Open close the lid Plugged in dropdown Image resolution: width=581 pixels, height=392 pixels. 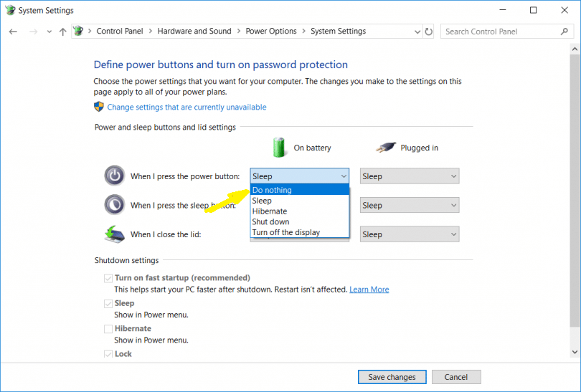tap(410, 234)
